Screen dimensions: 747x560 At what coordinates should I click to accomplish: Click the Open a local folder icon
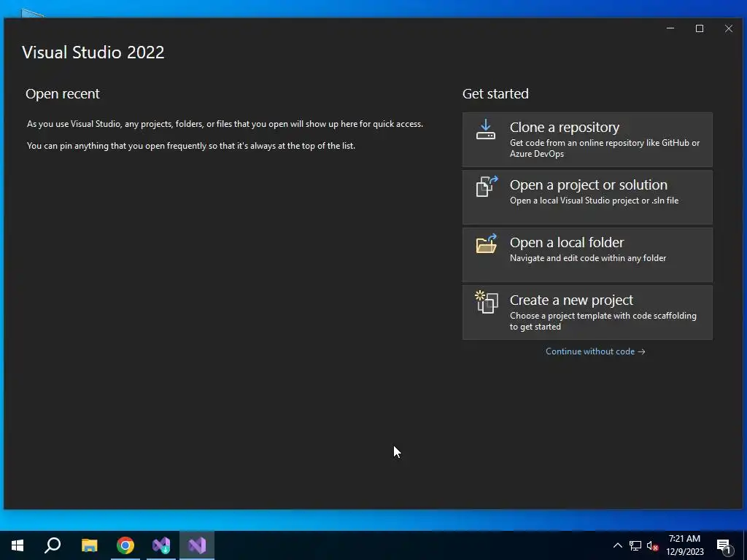487,244
